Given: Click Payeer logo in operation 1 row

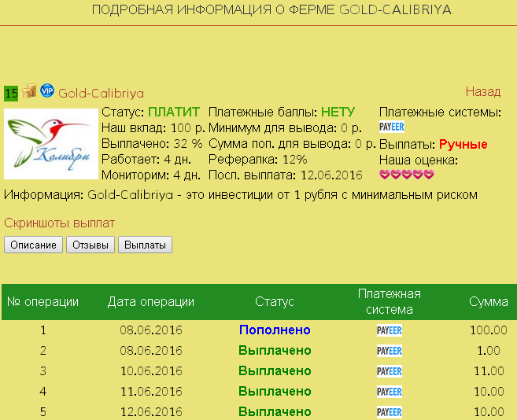Looking at the screenshot, I should [x=390, y=330].
